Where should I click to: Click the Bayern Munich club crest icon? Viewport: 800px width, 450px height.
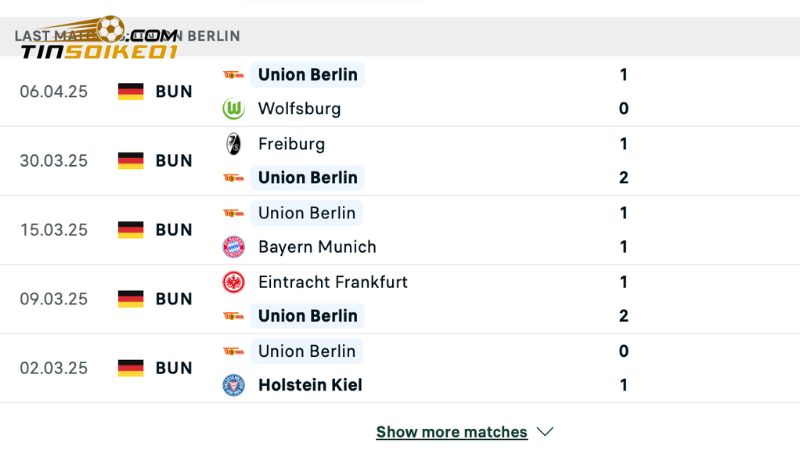click(x=233, y=247)
